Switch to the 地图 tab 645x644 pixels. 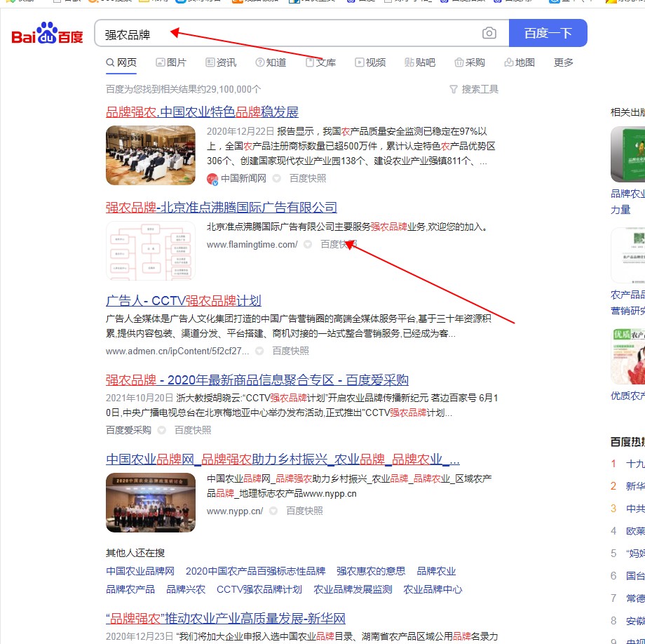(520, 62)
